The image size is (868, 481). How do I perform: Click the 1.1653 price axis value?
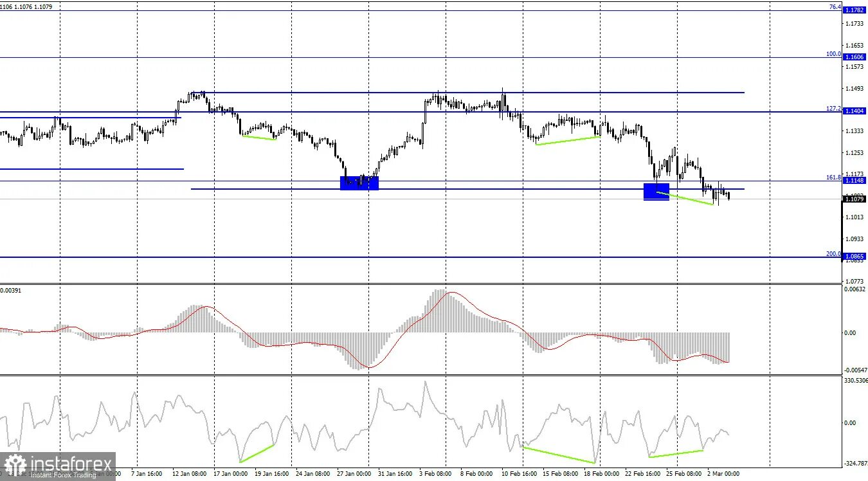coord(854,46)
